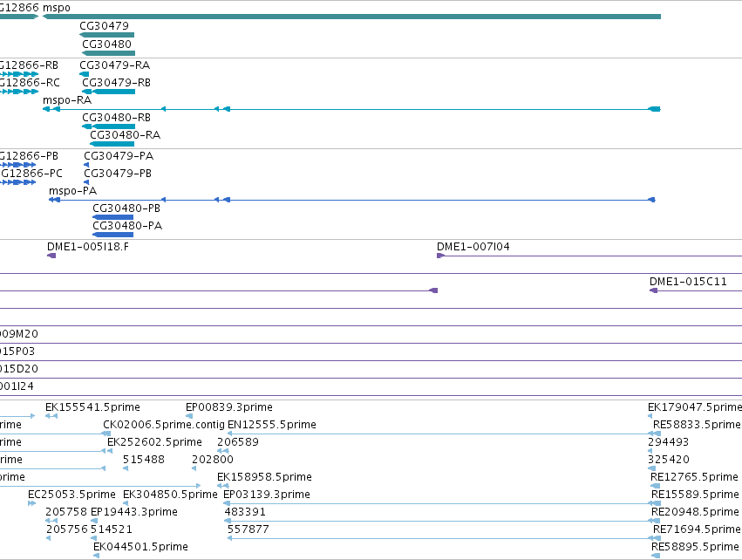Click the CG30480-PB protein bar
Viewport: 742px width, 560px height.
[x=112, y=217]
